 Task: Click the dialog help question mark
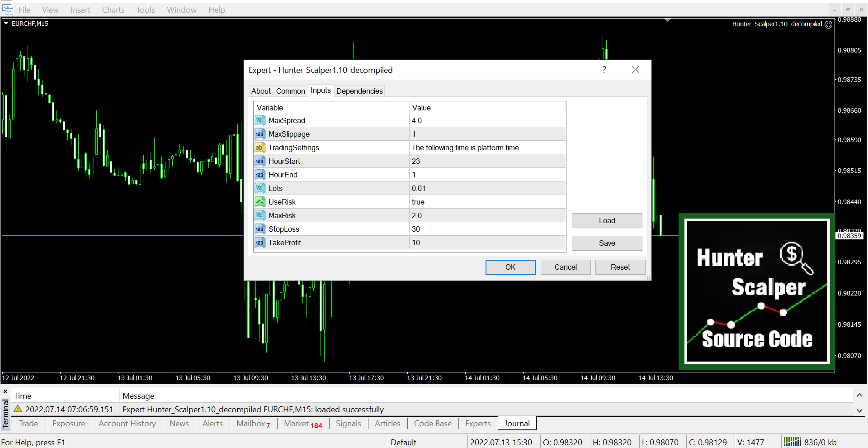(x=604, y=70)
